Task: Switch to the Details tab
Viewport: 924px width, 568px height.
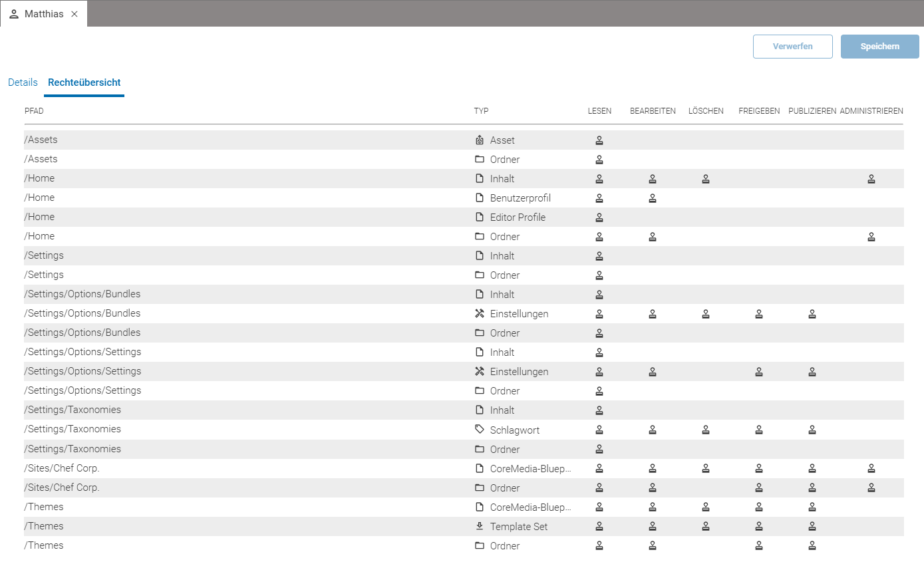Action: (x=23, y=82)
